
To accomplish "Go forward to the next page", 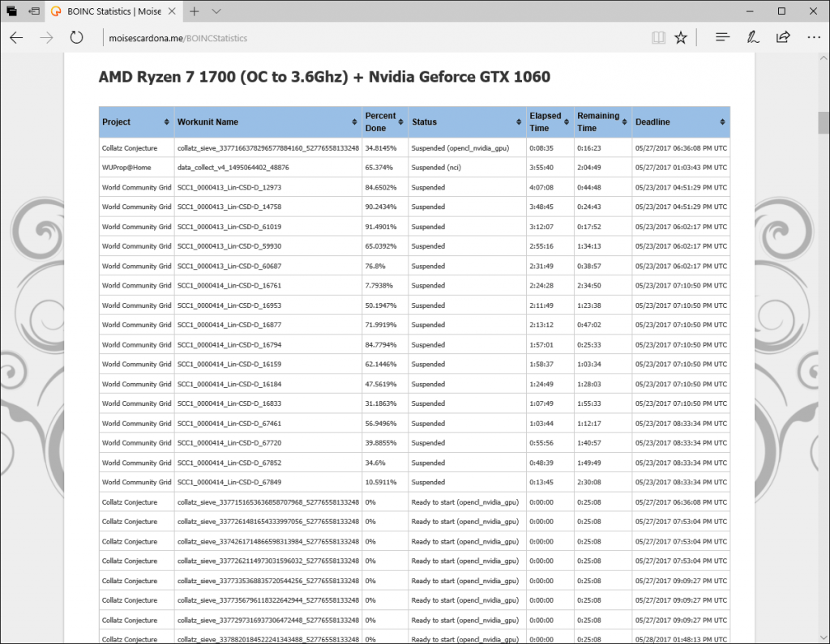I will coord(46,37).
